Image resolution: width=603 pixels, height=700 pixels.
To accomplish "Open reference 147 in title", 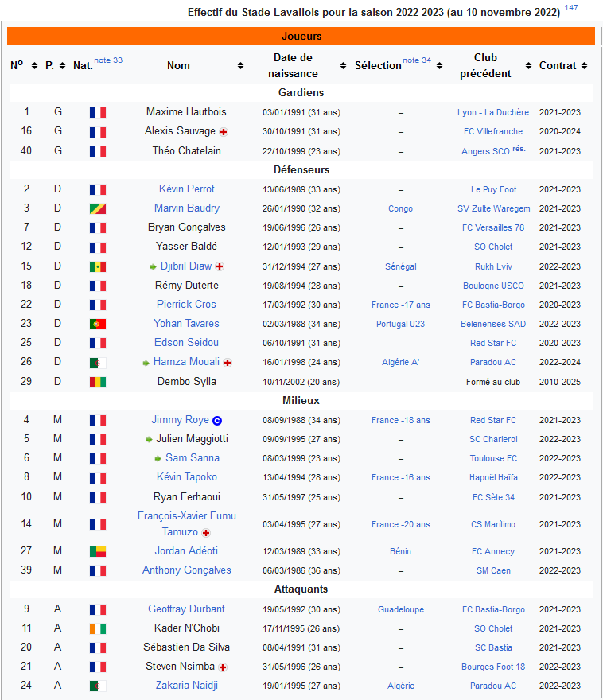I will (x=571, y=8).
